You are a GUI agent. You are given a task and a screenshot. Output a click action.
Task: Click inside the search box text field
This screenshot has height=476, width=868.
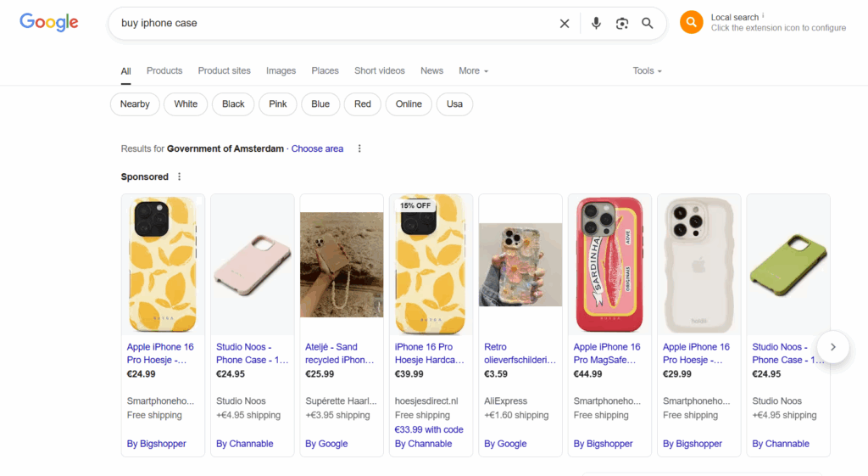(332, 23)
